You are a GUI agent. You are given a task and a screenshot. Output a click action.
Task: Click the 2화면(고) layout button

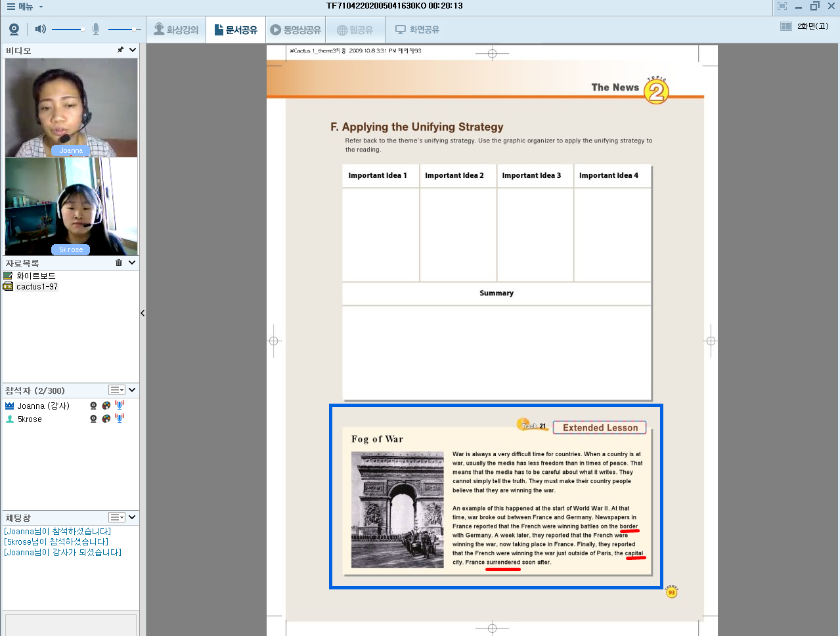coord(805,26)
